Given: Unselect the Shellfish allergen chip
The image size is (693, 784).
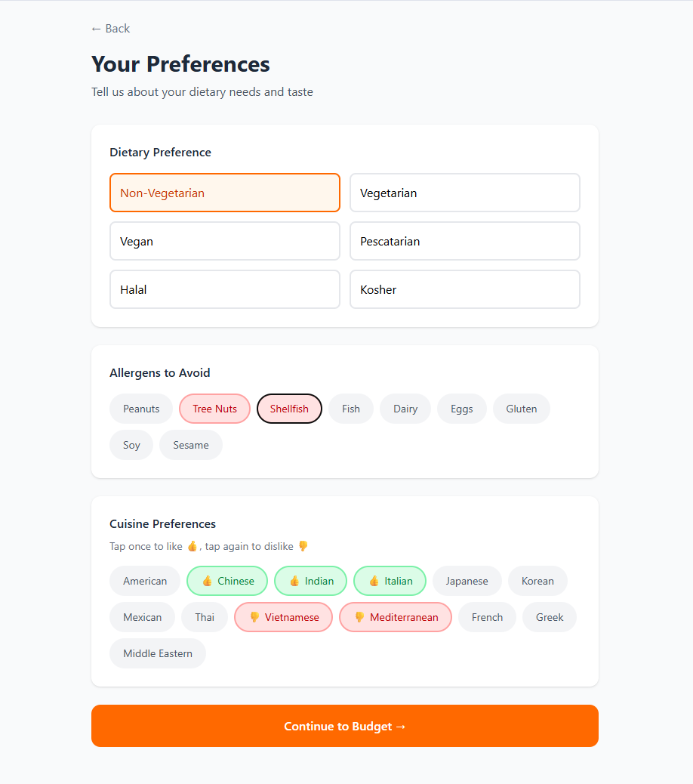Looking at the screenshot, I should (x=289, y=409).
